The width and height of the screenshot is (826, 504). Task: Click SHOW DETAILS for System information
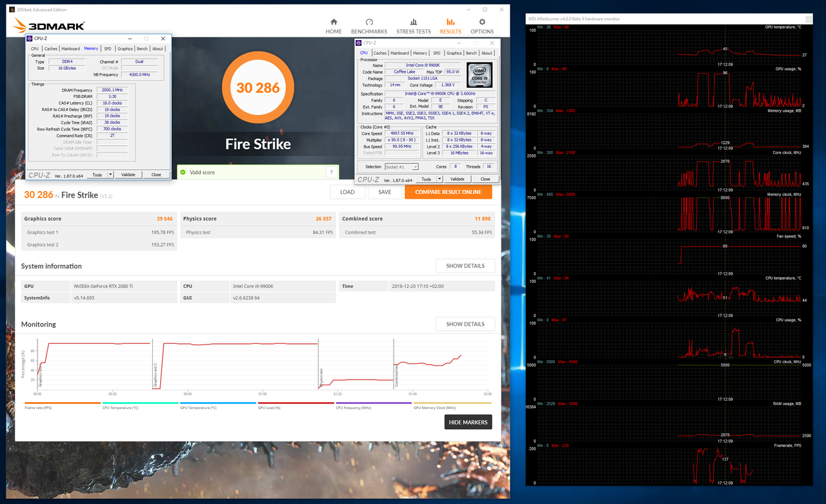pos(465,266)
